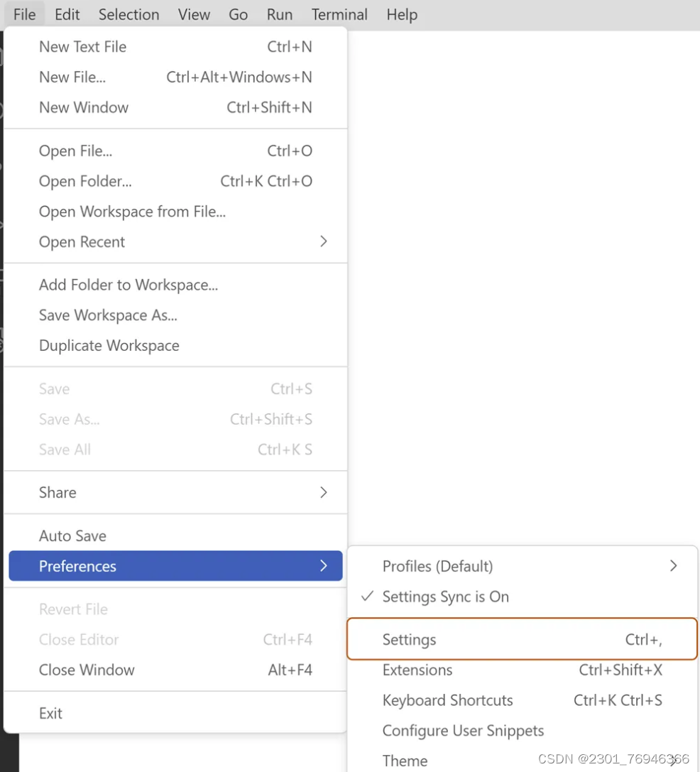Open the Go menu
Image resolution: width=700 pixels, height=772 pixels.
click(238, 14)
